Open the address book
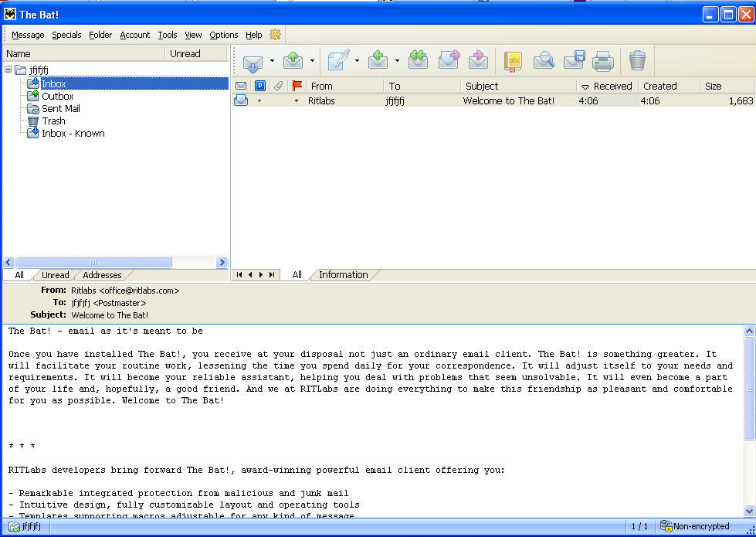756x537 pixels. 514,60
